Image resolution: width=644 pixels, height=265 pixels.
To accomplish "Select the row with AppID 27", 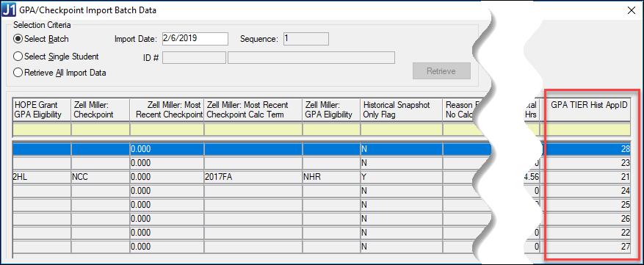I will click(322, 247).
